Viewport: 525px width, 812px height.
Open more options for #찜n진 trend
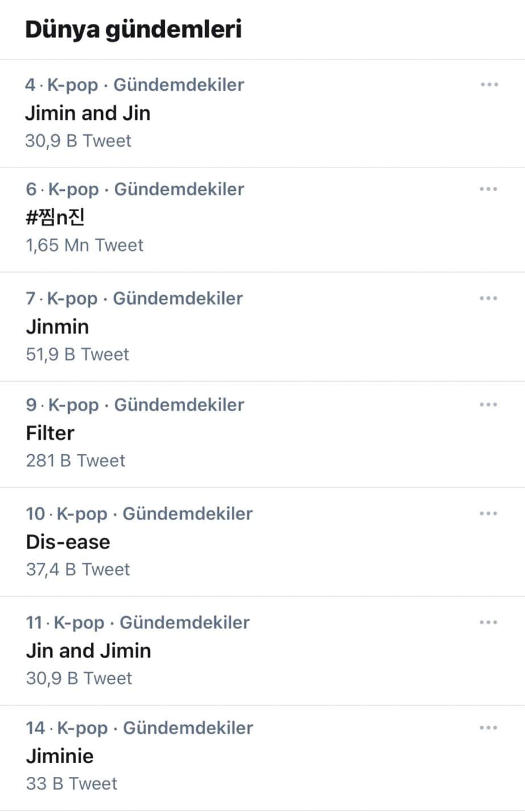click(x=489, y=189)
